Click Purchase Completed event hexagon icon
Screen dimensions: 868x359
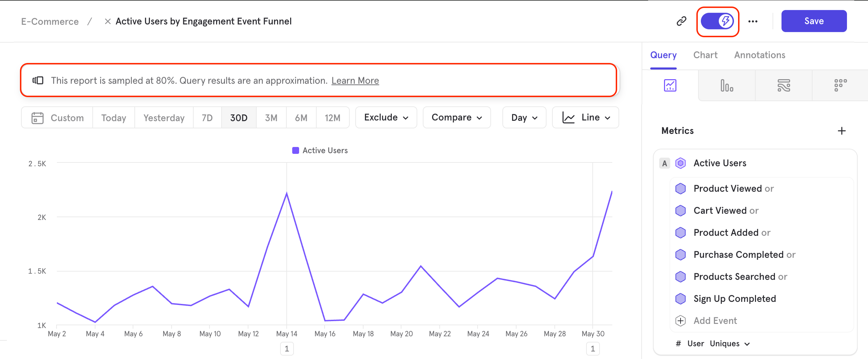(680, 255)
